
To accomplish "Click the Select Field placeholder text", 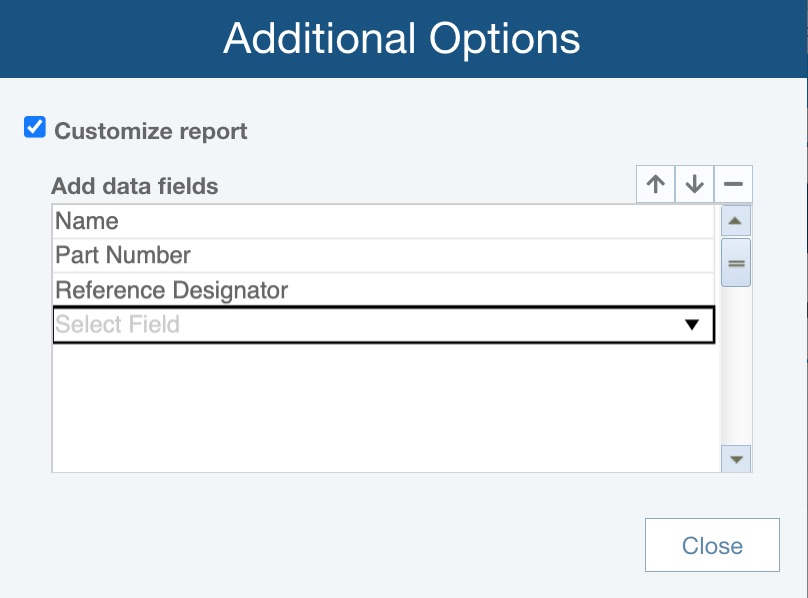I will coord(118,325).
